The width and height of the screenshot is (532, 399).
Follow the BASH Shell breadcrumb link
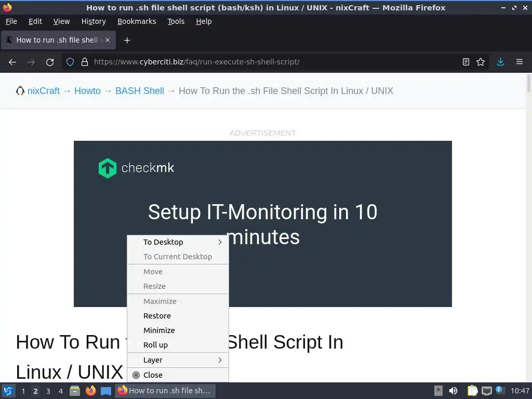(140, 91)
